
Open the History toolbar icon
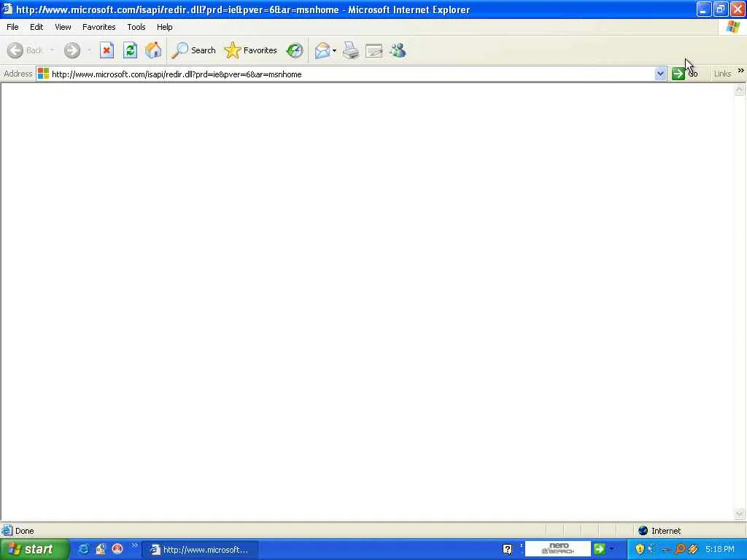point(295,50)
